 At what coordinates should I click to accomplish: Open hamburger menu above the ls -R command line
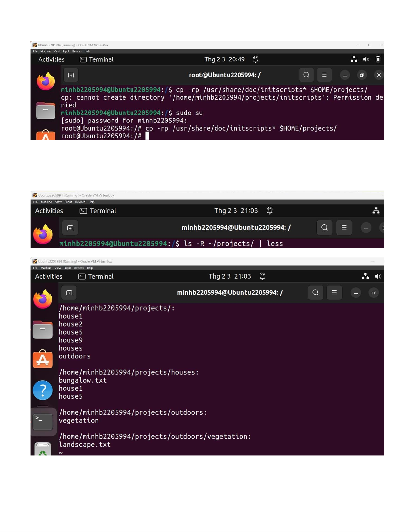(344, 228)
